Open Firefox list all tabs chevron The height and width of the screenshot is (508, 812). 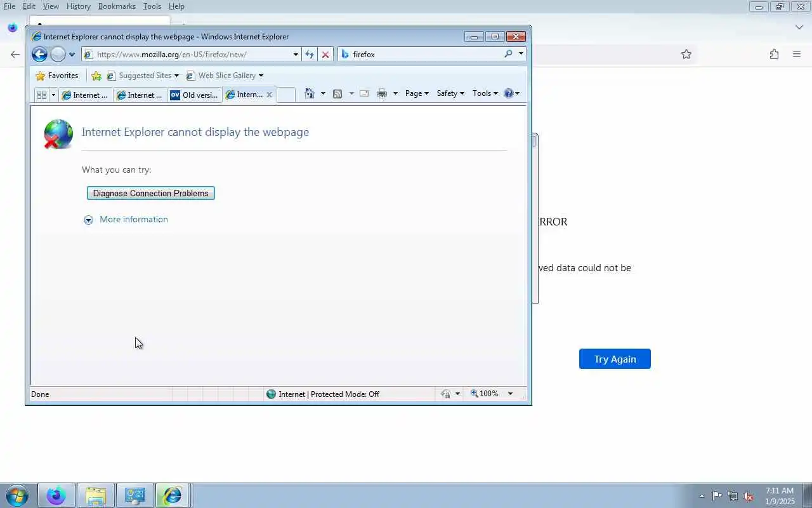[799, 27]
